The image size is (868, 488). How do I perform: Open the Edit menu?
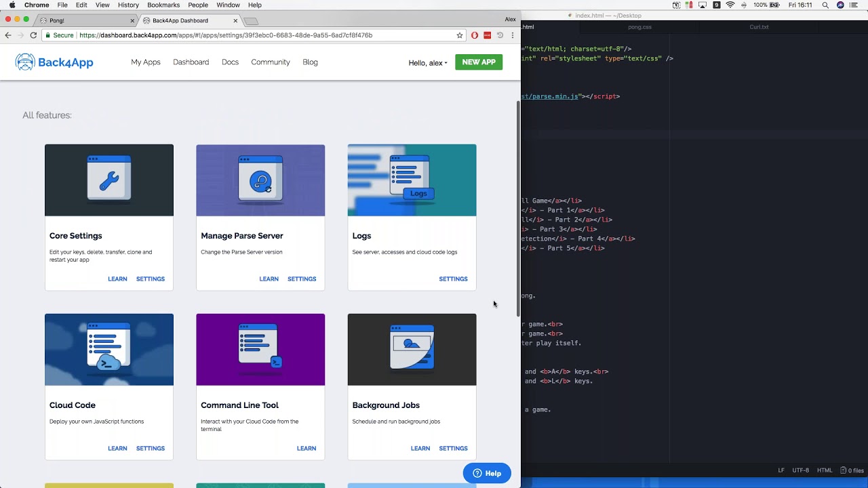point(81,5)
